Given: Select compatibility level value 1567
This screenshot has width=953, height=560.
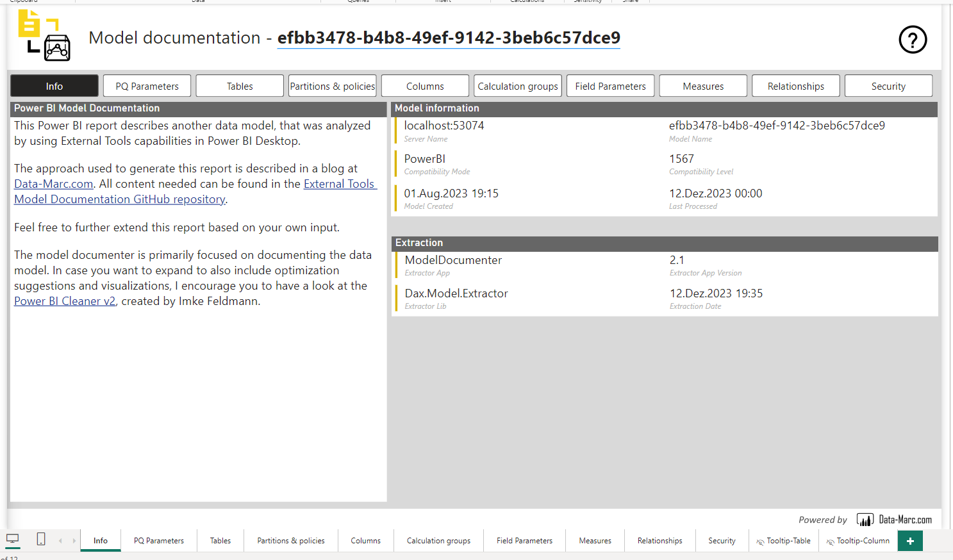Looking at the screenshot, I should [681, 159].
